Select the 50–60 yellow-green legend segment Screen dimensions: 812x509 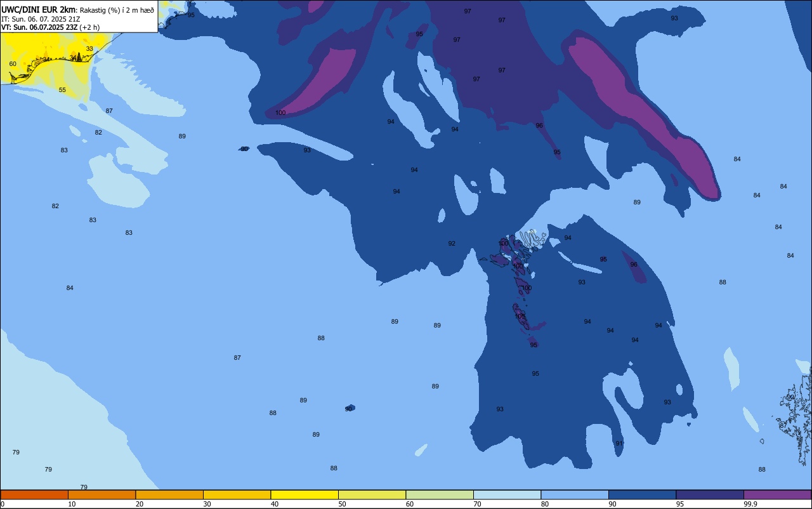(372, 494)
